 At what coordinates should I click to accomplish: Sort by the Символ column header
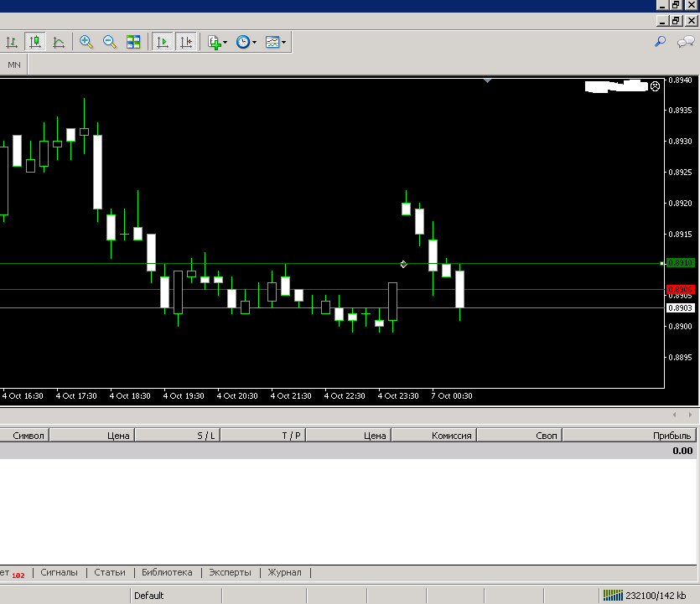(24, 436)
